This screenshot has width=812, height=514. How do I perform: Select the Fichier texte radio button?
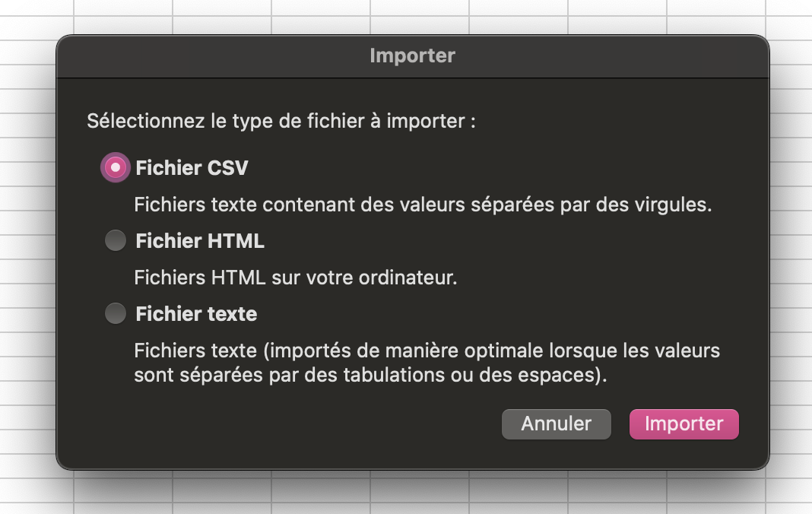point(116,313)
